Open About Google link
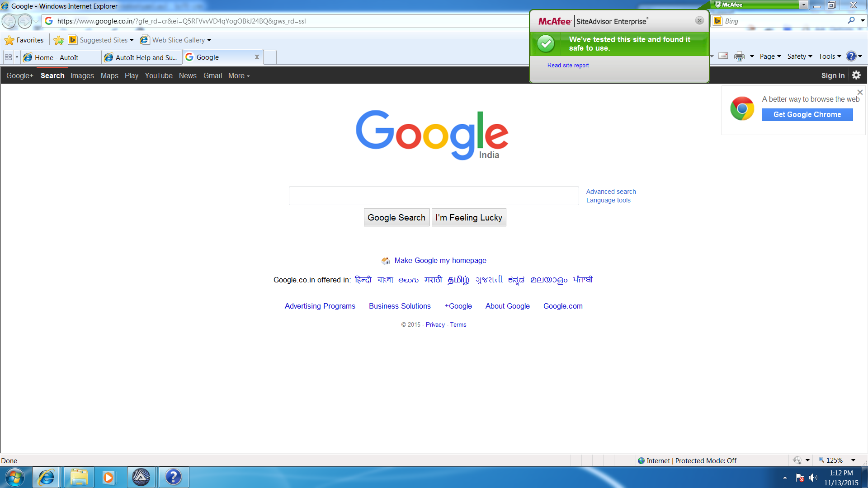This screenshot has height=488, width=868. tap(507, 306)
